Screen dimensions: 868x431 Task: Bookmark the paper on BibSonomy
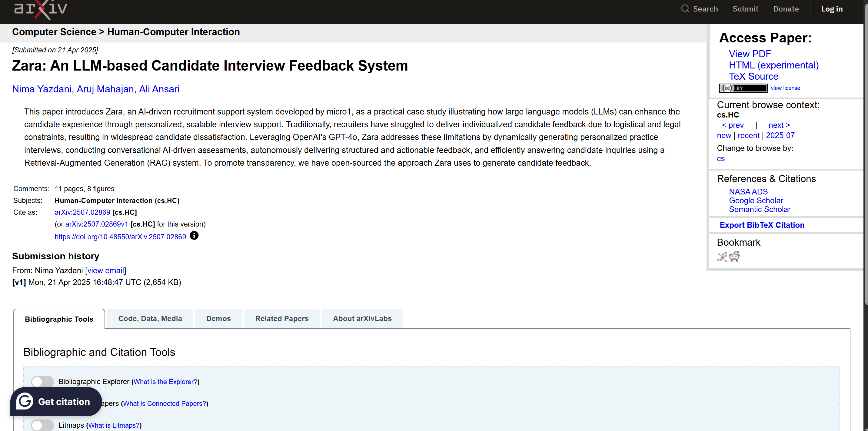722,257
